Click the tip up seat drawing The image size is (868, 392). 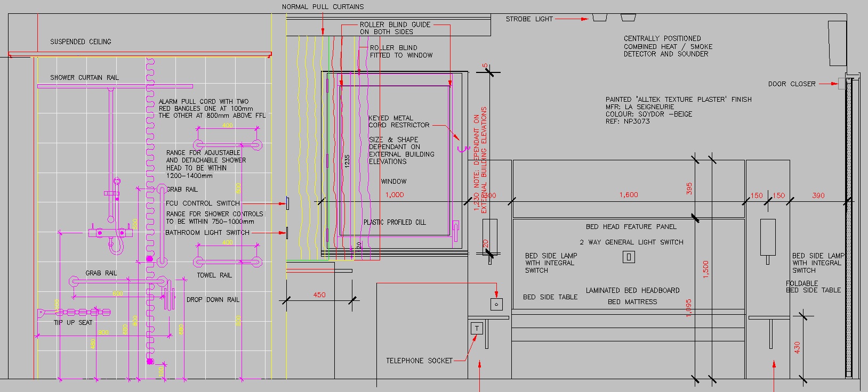coord(74,312)
